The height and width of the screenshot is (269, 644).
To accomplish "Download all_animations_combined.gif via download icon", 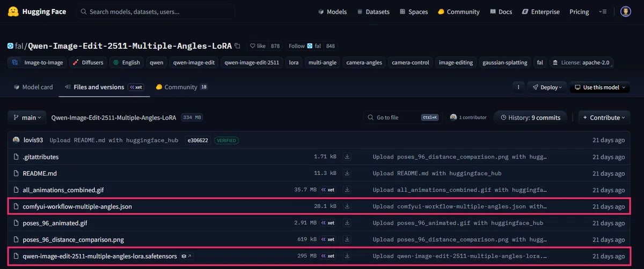I will click(347, 190).
